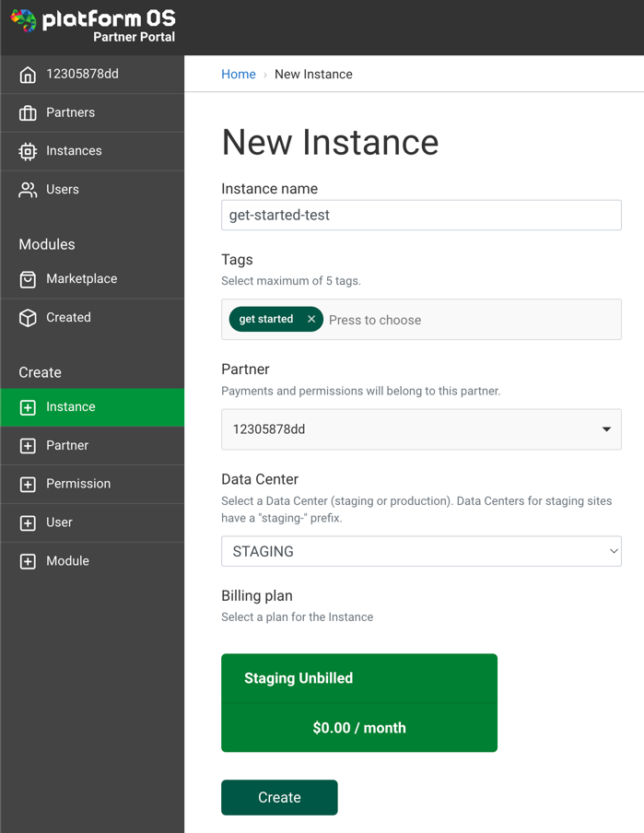
Task: Expand the Data Center STAGING dropdown
Action: pos(420,551)
